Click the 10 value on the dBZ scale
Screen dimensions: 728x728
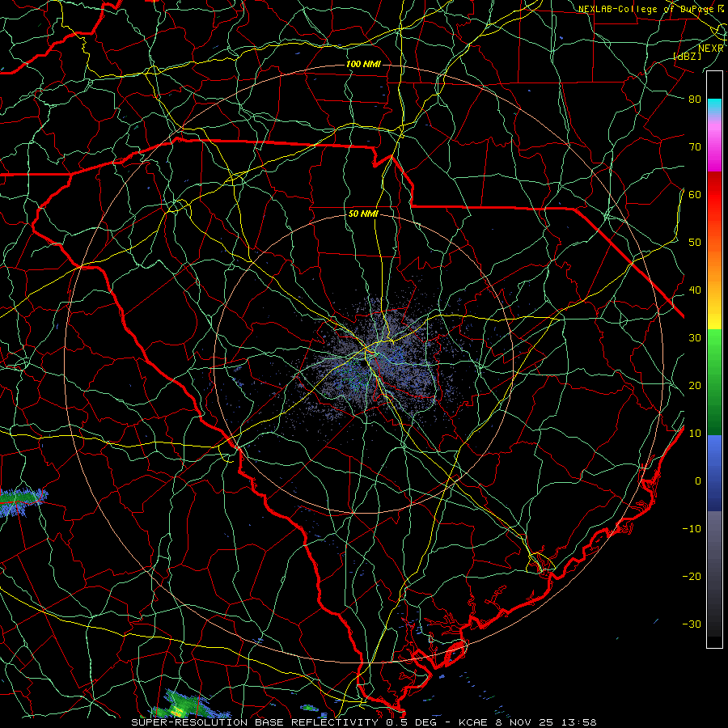pyautogui.click(x=695, y=434)
